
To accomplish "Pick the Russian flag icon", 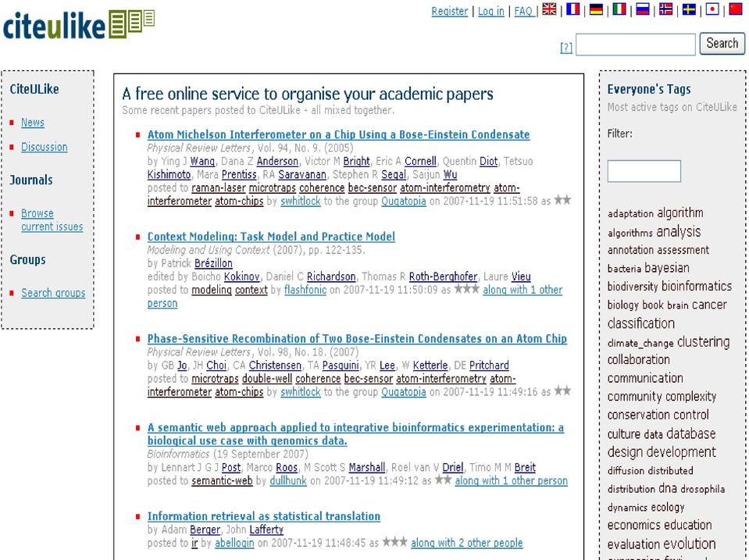I will (x=643, y=9).
